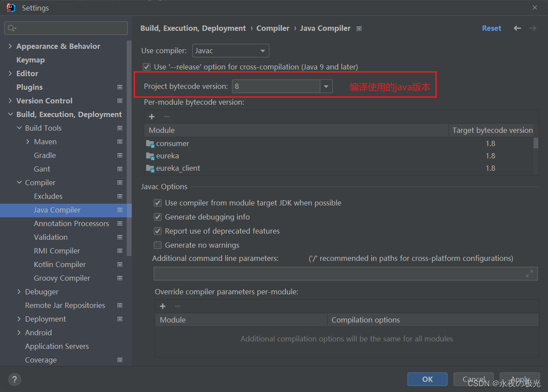Click the project-level icon beside Build Tools
The width and height of the screenshot is (548, 392).
coord(120,128)
